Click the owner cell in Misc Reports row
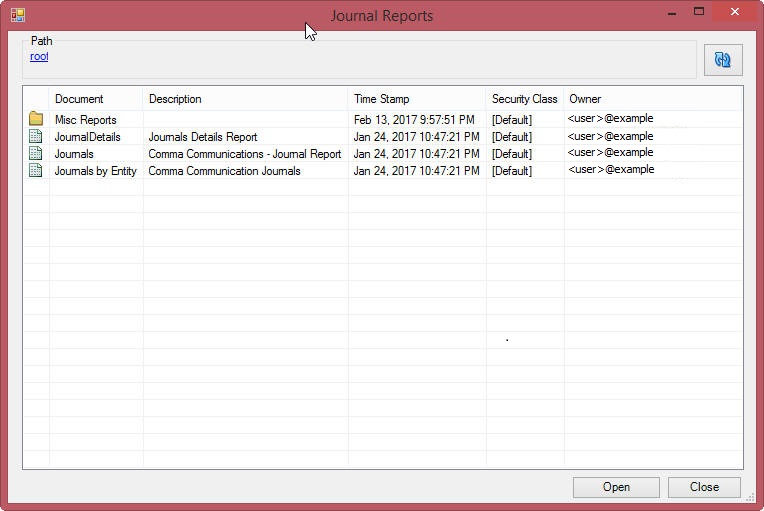This screenshot has height=511, width=764. click(611, 118)
